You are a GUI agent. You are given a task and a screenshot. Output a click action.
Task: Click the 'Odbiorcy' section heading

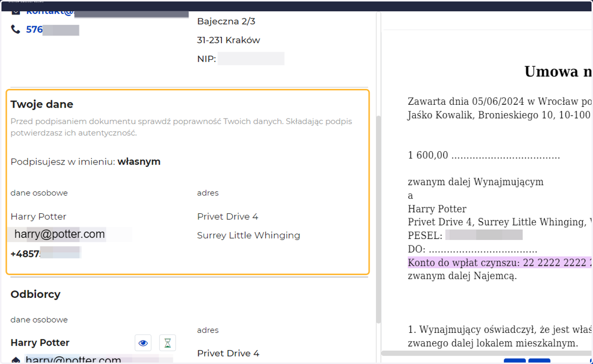tap(36, 294)
